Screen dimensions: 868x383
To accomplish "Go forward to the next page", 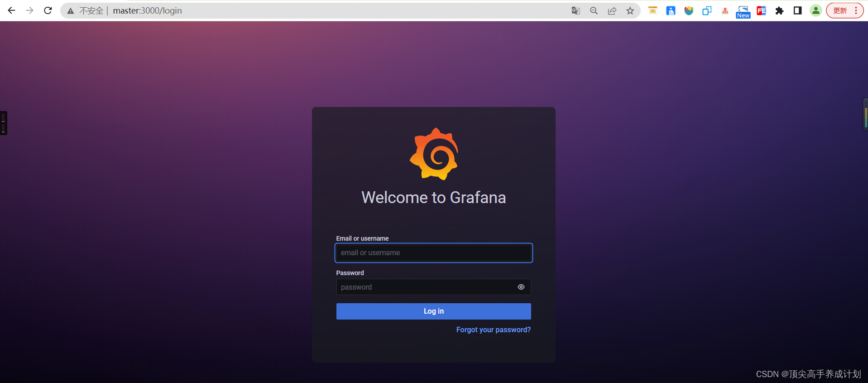I will pos(30,10).
